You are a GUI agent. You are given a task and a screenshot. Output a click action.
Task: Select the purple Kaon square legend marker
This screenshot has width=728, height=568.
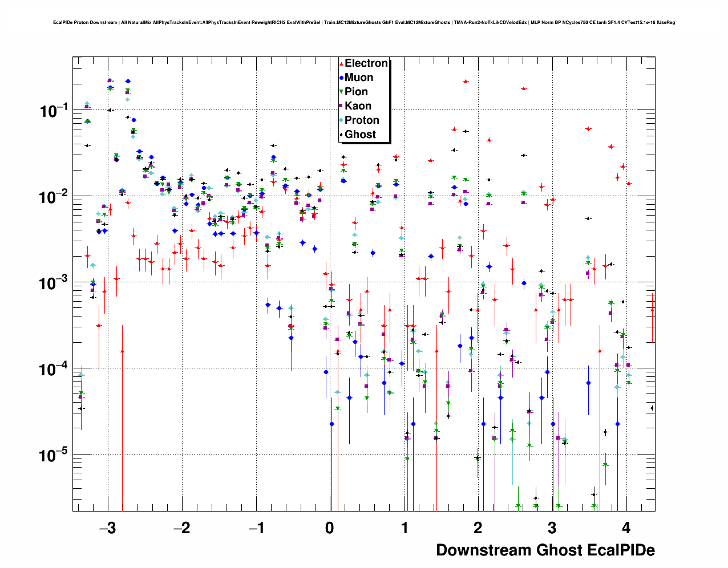pos(341,106)
